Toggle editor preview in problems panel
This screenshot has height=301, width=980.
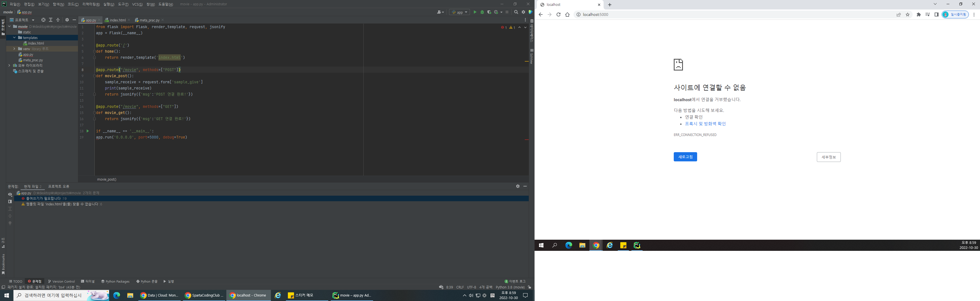[10, 202]
